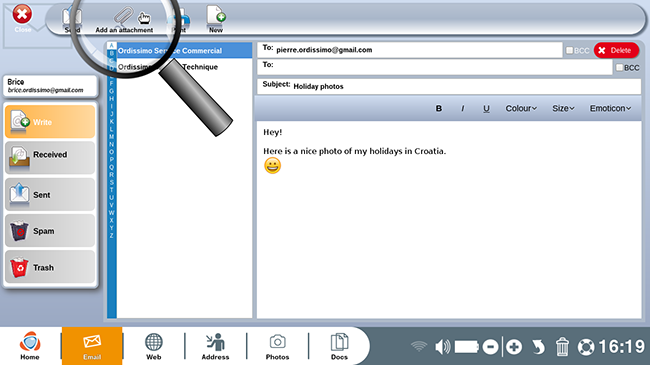Image resolution: width=650 pixels, height=365 pixels.
Task: Jump to letter H in contact index
Action: (111, 99)
